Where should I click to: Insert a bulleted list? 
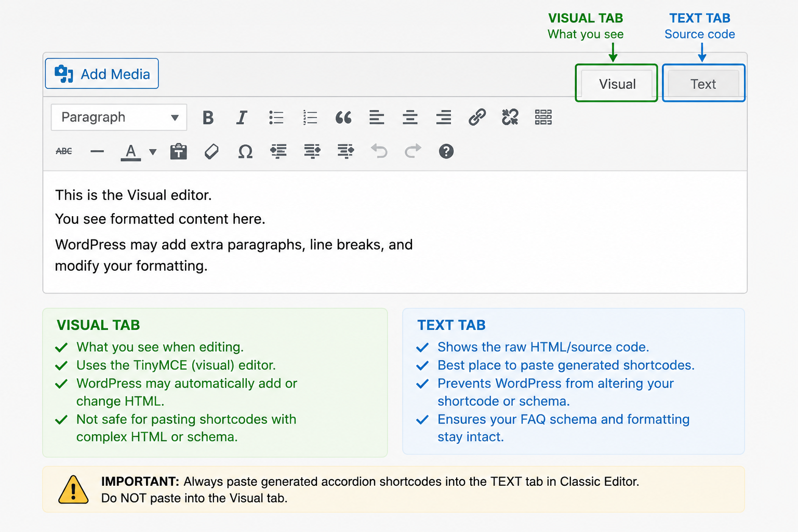tap(276, 117)
